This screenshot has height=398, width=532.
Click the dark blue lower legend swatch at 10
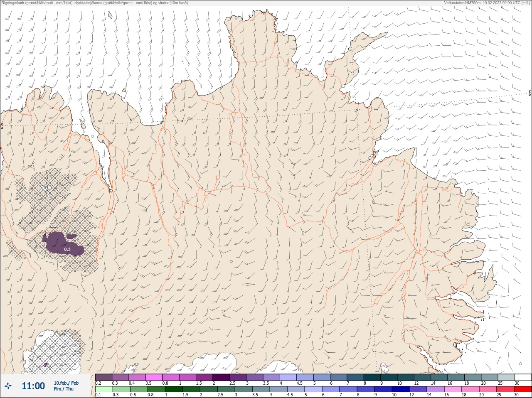coord(401,389)
